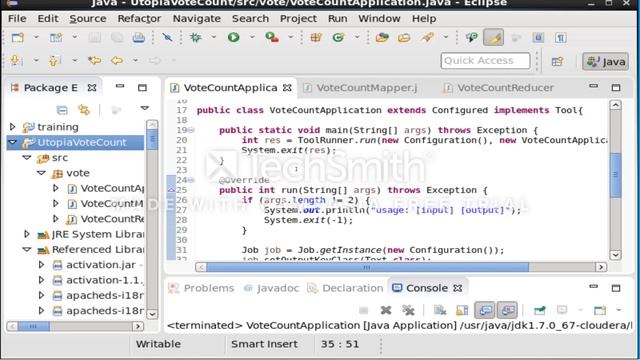Open the Navigate menu
Image resolution: width=640 pixels, height=360 pixels.
(x=197, y=19)
